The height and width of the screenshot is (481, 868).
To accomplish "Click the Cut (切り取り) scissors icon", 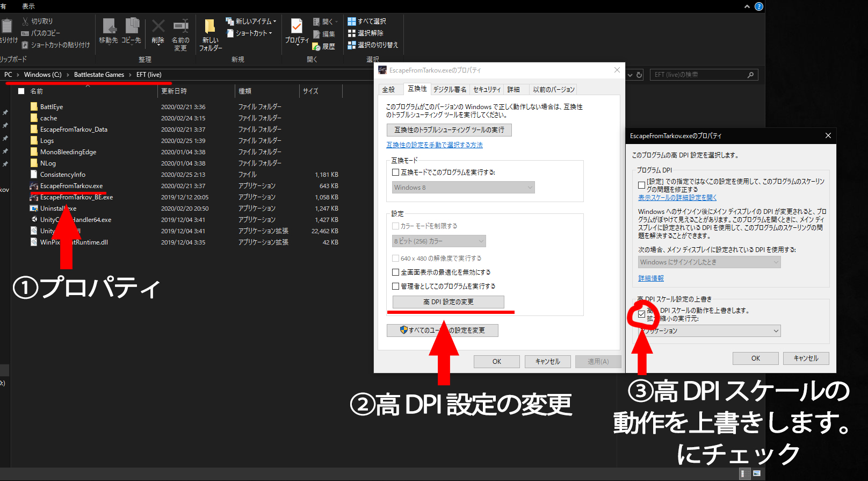I will pyautogui.click(x=25, y=21).
